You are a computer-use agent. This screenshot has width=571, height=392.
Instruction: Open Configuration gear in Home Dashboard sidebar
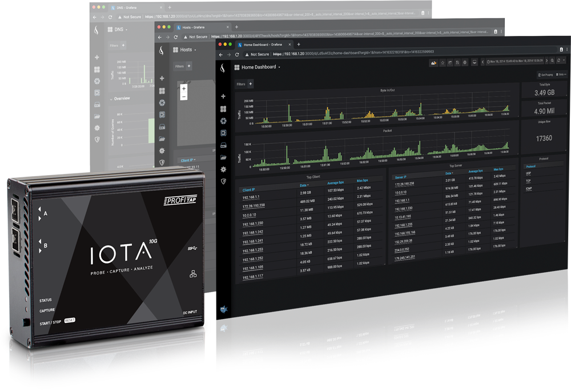pyautogui.click(x=224, y=169)
